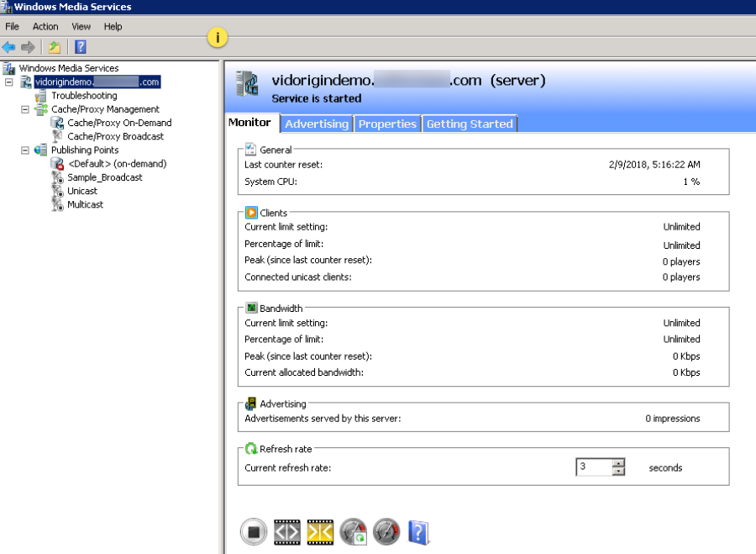This screenshot has width=756, height=554.
Task: Click the Allow new unicast connections icon
Action: click(286, 531)
